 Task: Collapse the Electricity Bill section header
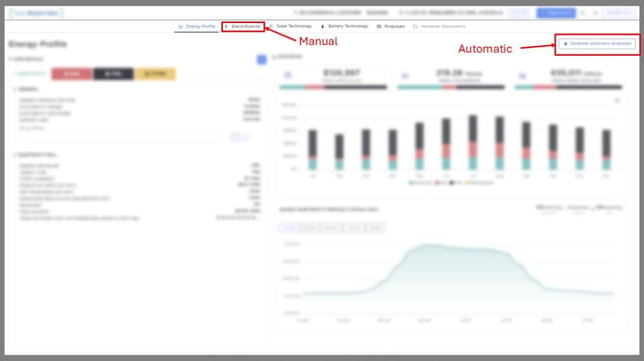click(35, 155)
